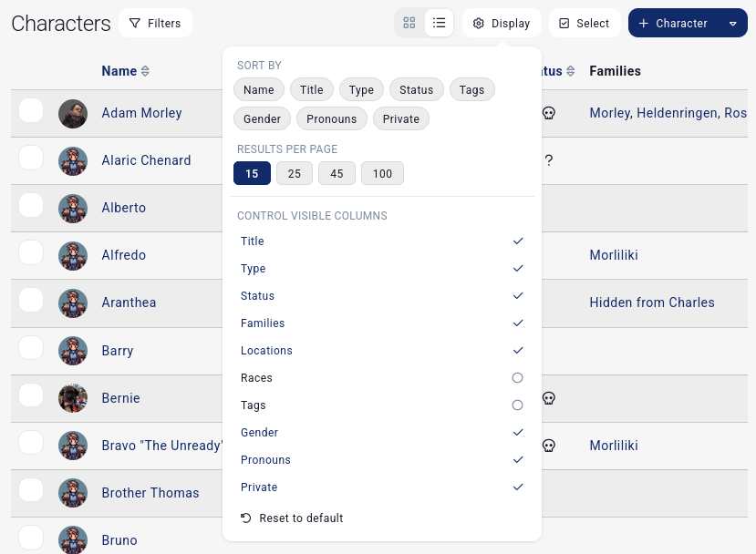
Task: Click the skull icon beside Bernie
Action: pos(549,398)
